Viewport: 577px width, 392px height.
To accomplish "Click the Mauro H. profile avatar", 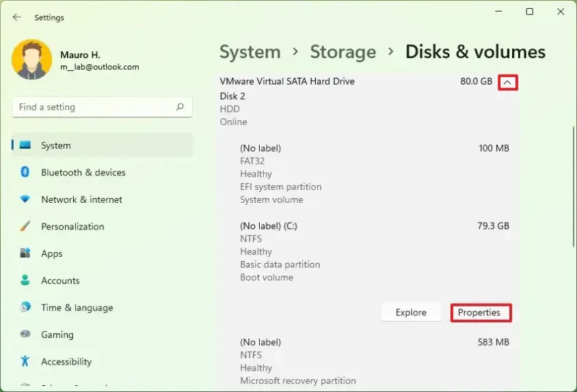I will 31,60.
